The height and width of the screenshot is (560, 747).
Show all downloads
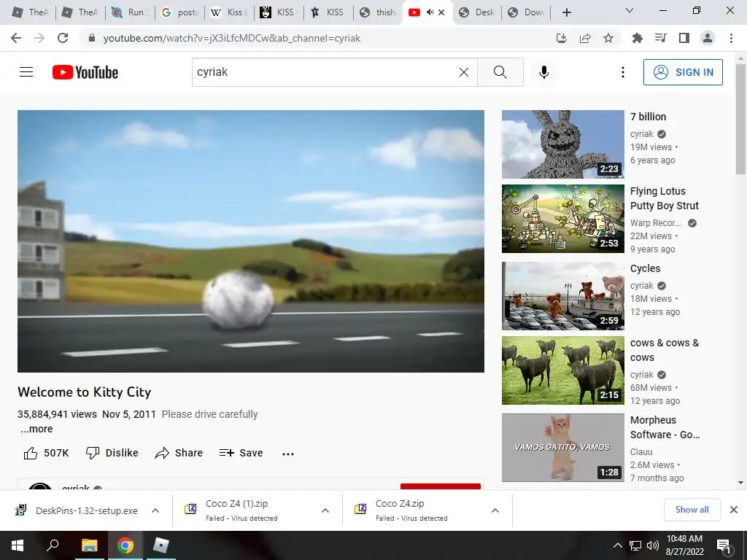coord(692,510)
